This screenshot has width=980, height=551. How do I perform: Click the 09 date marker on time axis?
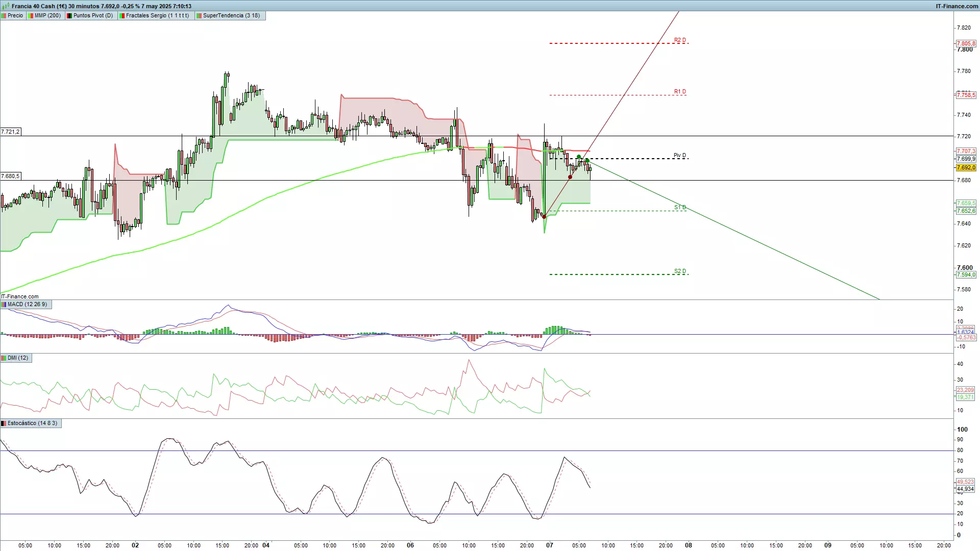coord(828,545)
